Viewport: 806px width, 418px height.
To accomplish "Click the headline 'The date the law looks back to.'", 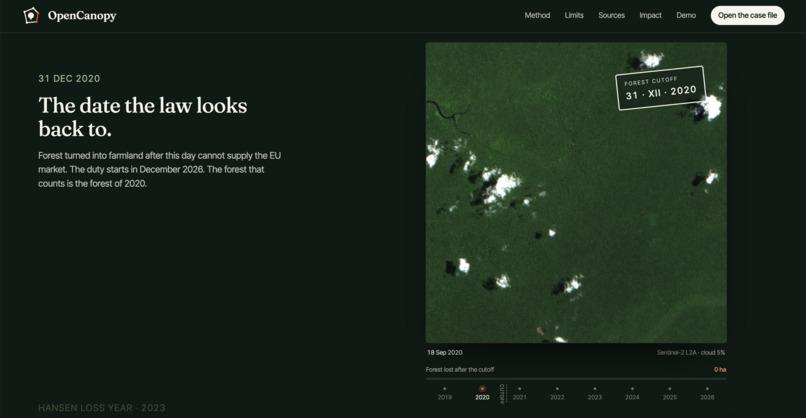I will coord(143,117).
